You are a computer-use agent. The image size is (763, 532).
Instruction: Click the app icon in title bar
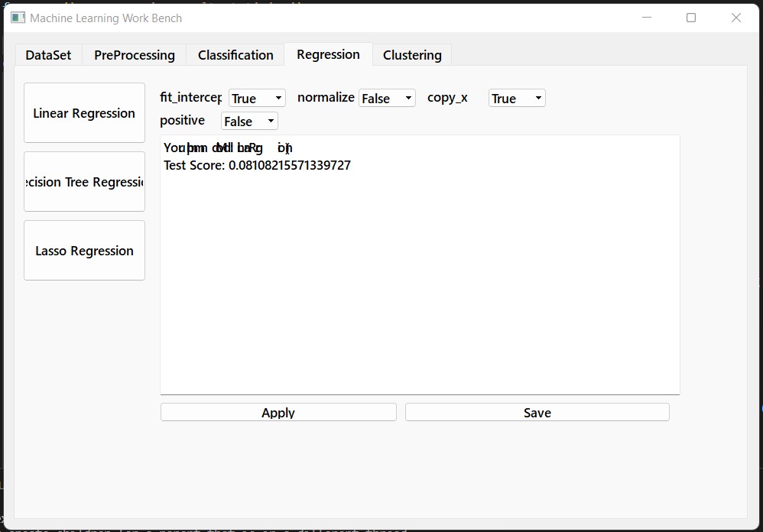coord(18,18)
